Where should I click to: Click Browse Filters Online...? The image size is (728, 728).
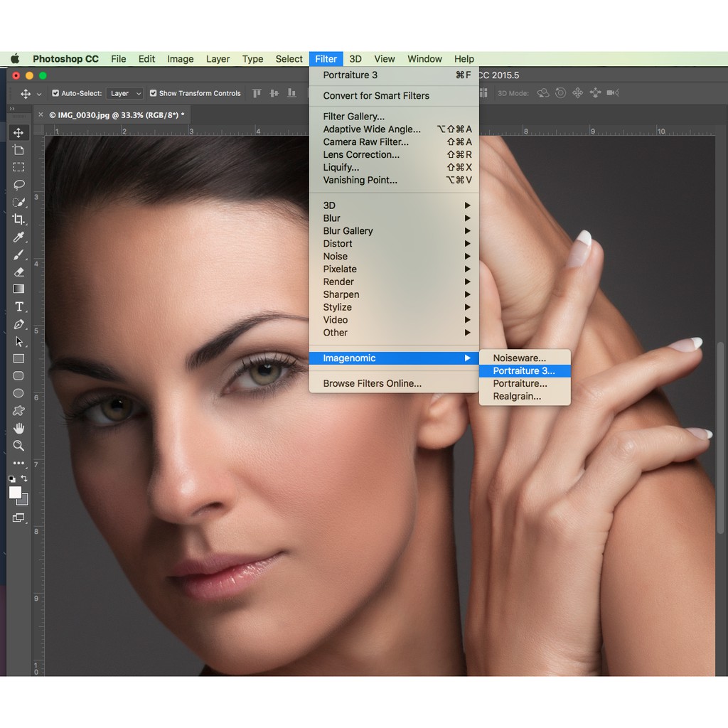pos(372,384)
